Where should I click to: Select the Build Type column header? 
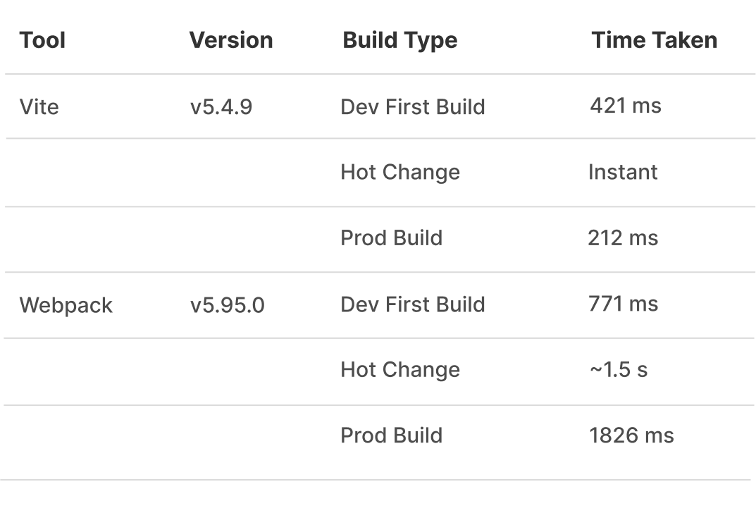[399, 40]
